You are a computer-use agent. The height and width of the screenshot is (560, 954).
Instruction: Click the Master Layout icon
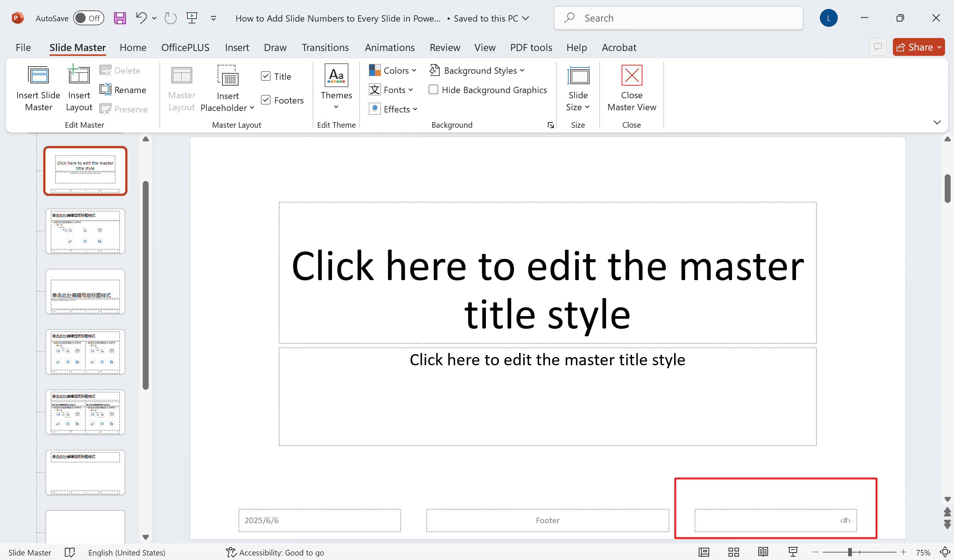(182, 88)
